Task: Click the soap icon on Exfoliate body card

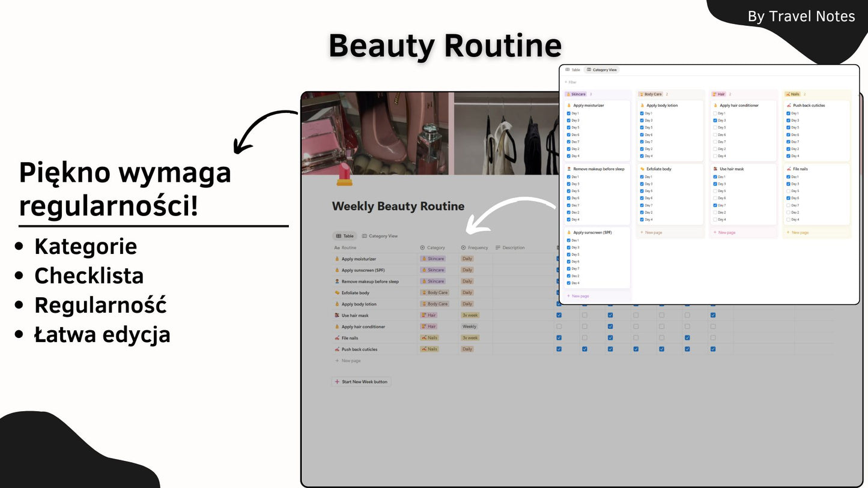Action: pos(642,169)
